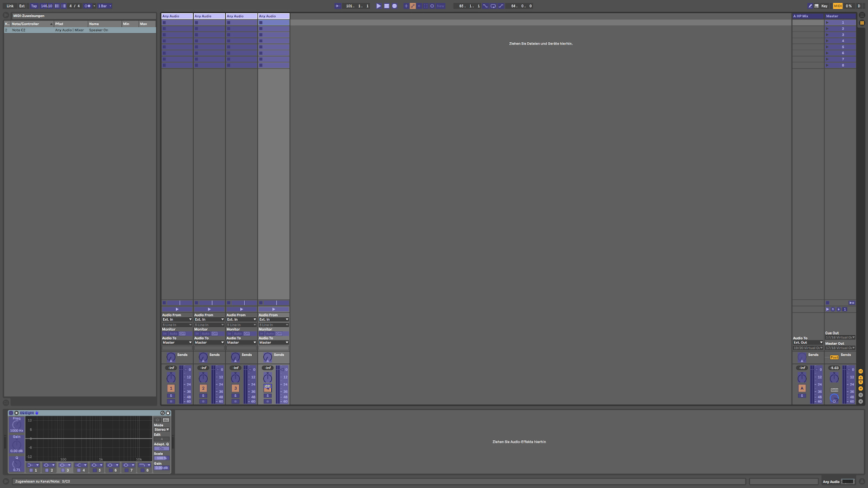This screenshot has height=488, width=868.
Task: Toggle the Key map mode switch
Action: tap(824, 6)
